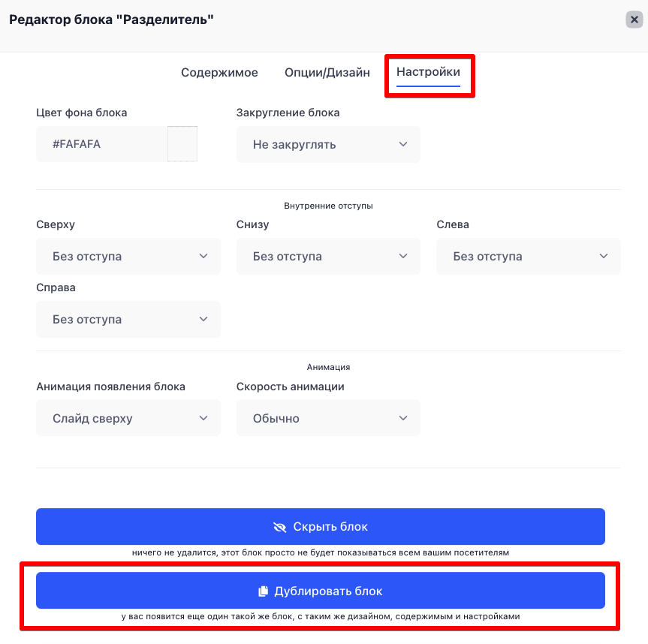The width and height of the screenshot is (648, 644).
Task: Click the chevron in the Закругление блока dropdown
Action: [x=403, y=144]
